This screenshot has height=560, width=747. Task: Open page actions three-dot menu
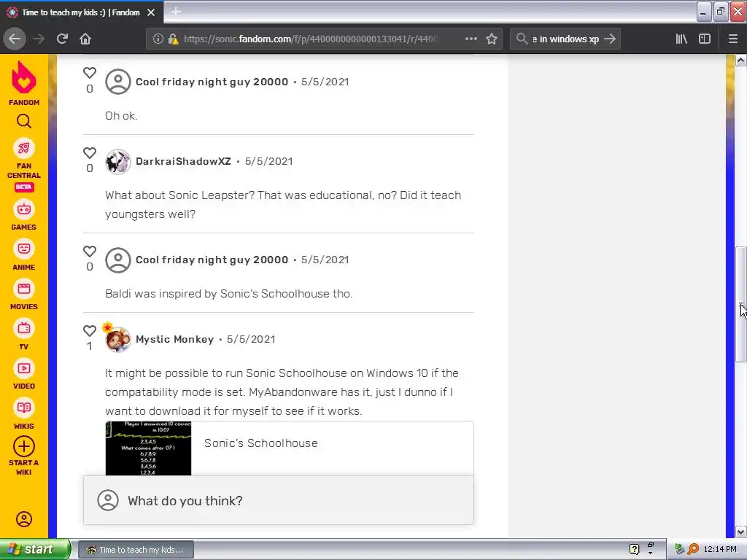[x=471, y=39]
